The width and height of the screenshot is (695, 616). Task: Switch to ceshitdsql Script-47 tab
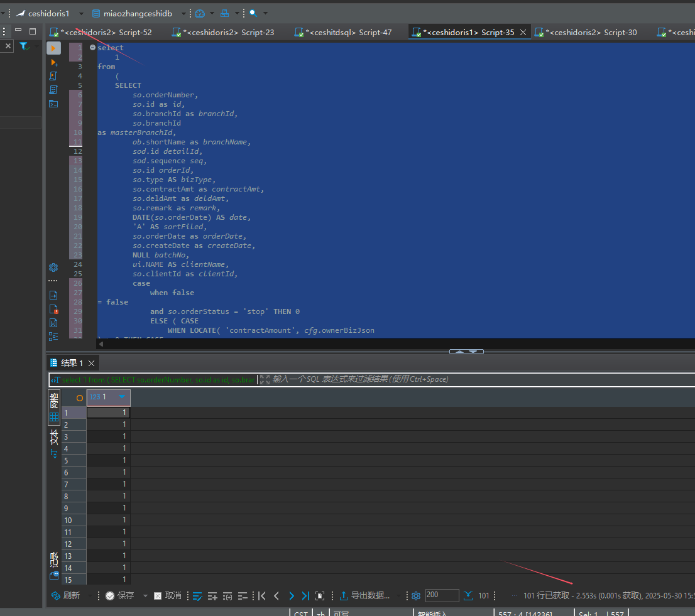(344, 32)
